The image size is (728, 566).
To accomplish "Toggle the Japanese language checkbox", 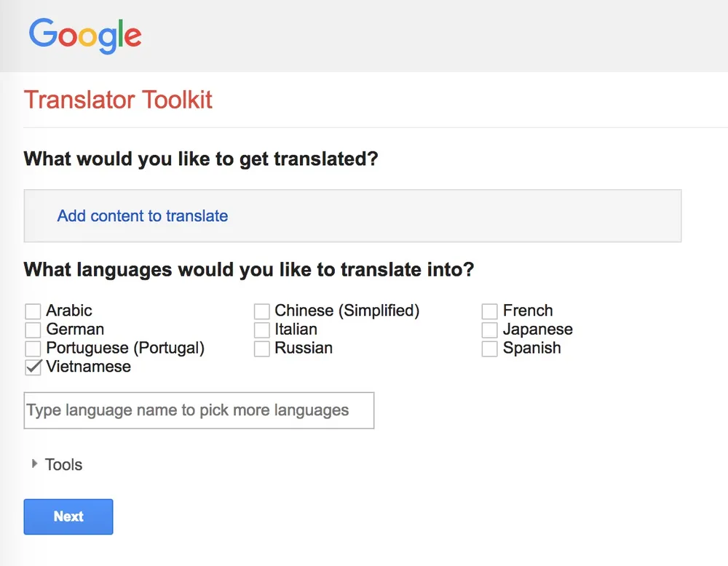I will pyautogui.click(x=489, y=330).
